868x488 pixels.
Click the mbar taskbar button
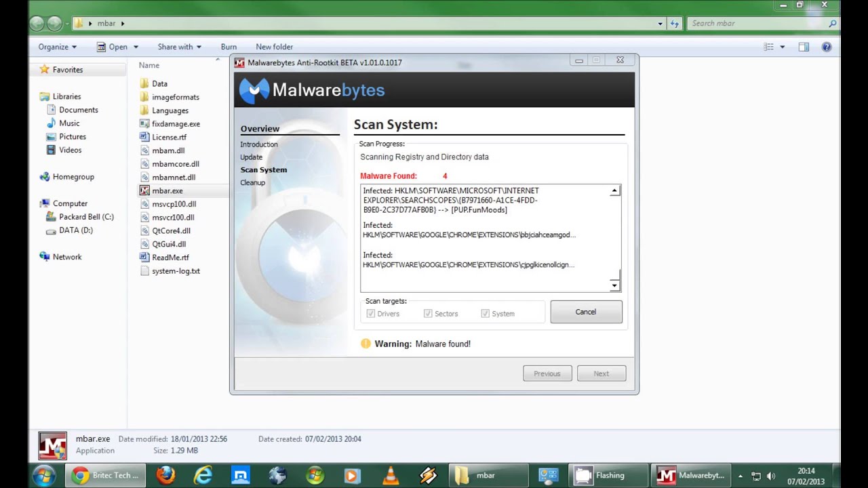coord(488,476)
